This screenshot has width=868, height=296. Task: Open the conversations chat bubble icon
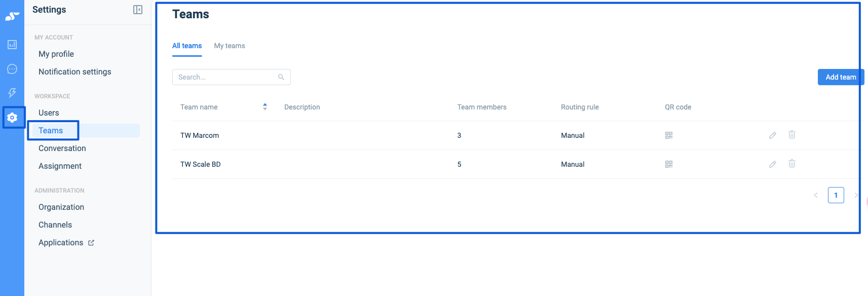point(12,69)
